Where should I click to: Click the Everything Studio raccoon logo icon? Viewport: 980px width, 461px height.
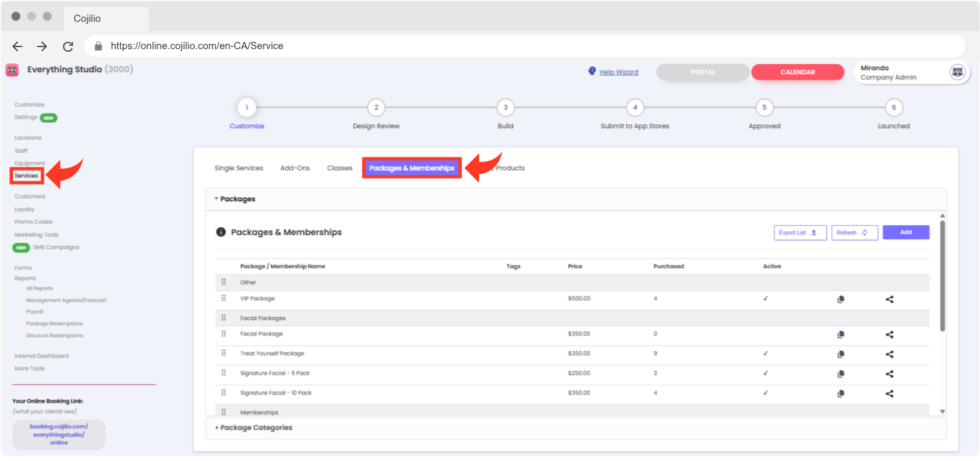[12, 70]
